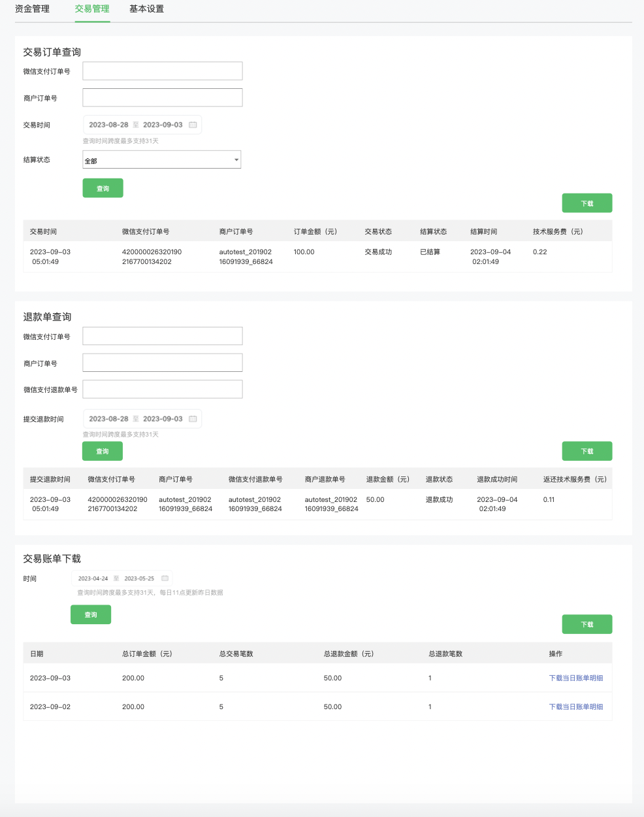Viewport: 644px width, 817px height.
Task: Open 下载当日账单明细 link for 2023-09-03
Action: click(575, 678)
